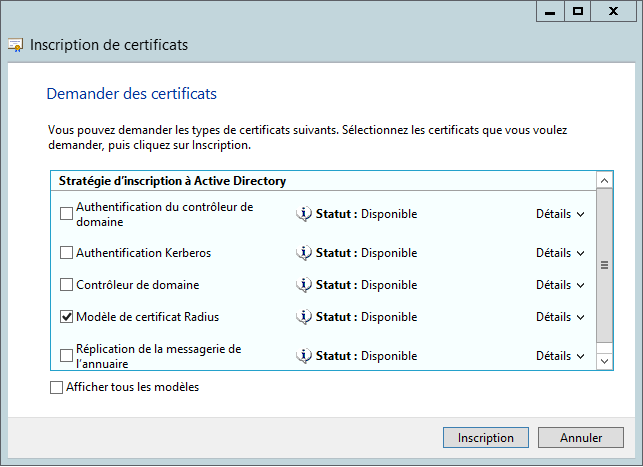Click info icon for Authentification du contrôleur de domaine
The width and height of the screenshot is (643, 467).
tap(304, 214)
